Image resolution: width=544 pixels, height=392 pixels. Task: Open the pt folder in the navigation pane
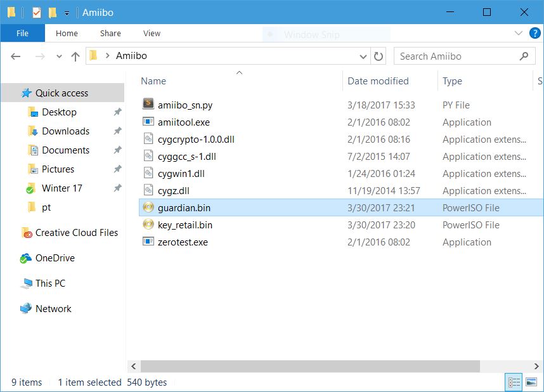click(46, 207)
